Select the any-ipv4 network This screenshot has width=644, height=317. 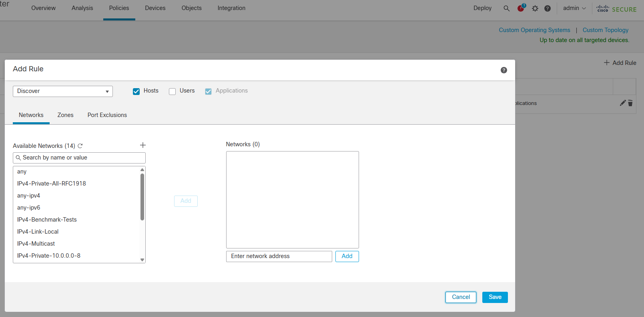pyautogui.click(x=76, y=196)
